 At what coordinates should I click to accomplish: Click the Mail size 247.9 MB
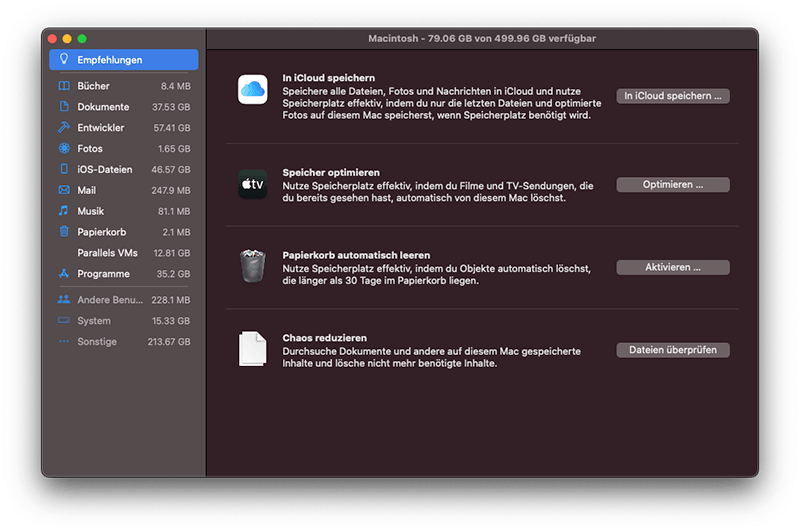[x=170, y=190]
